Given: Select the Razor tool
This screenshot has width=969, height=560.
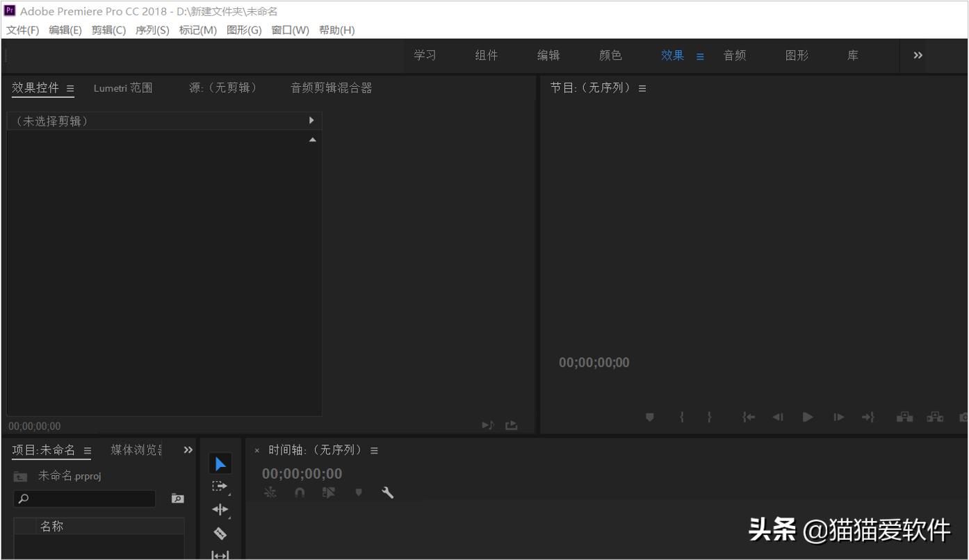Looking at the screenshot, I should [x=220, y=533].
